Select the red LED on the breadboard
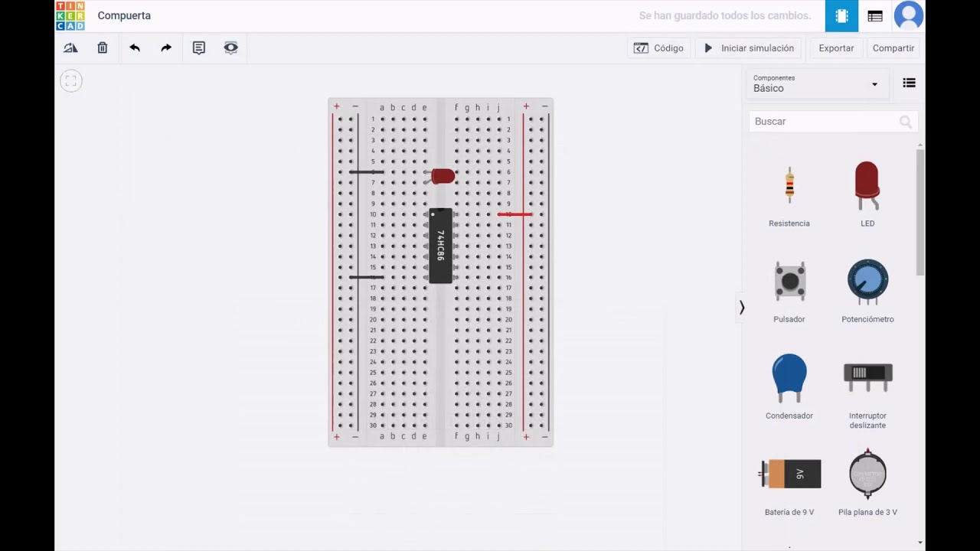 coord(442,177)
